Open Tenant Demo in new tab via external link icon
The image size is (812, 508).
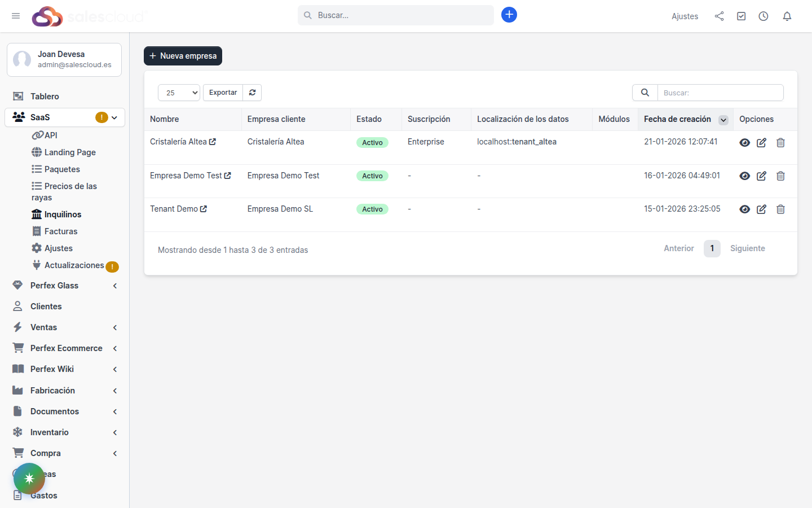tap(204, 208)
